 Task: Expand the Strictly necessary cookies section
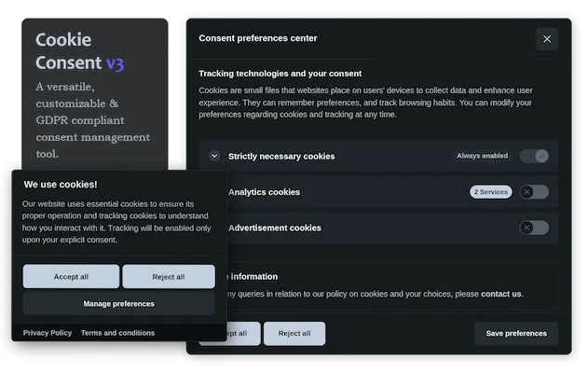tap(214, 156)
